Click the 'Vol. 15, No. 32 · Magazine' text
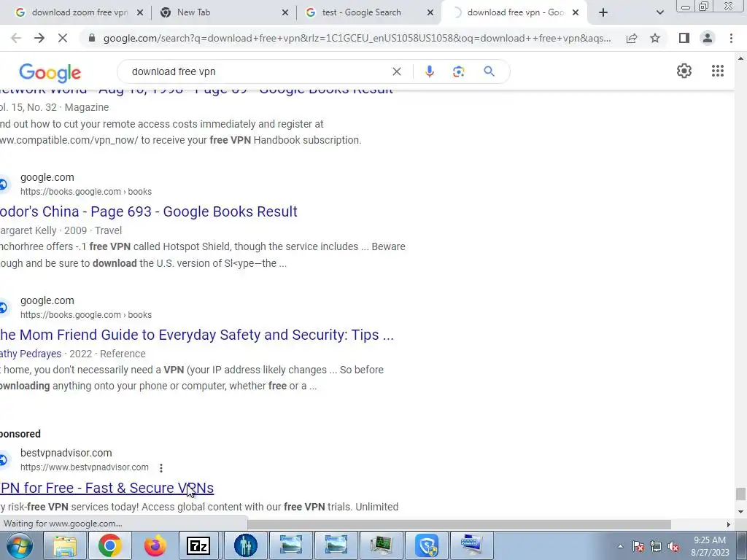 coord(54,108)
